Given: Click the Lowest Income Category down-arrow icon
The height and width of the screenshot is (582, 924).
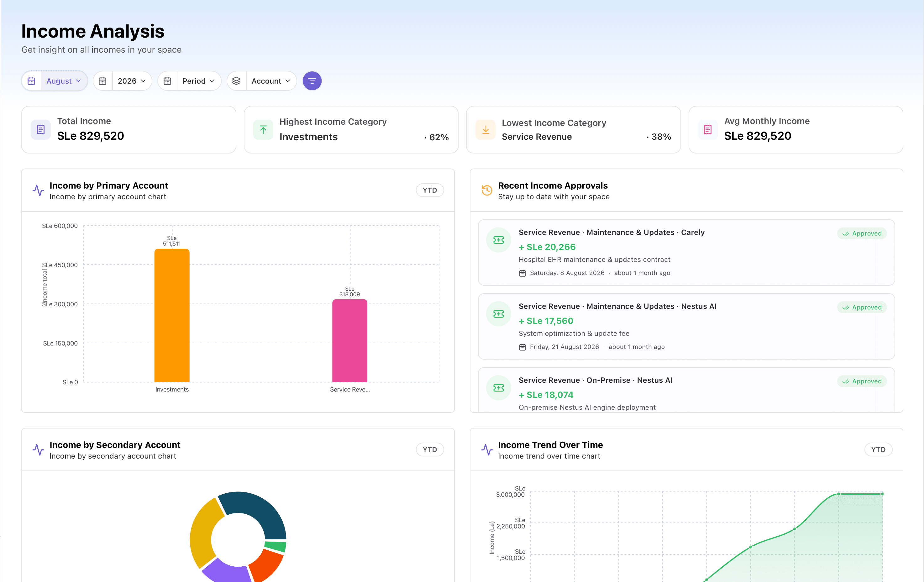Looking at the screenshot, I should pos(486,130).
